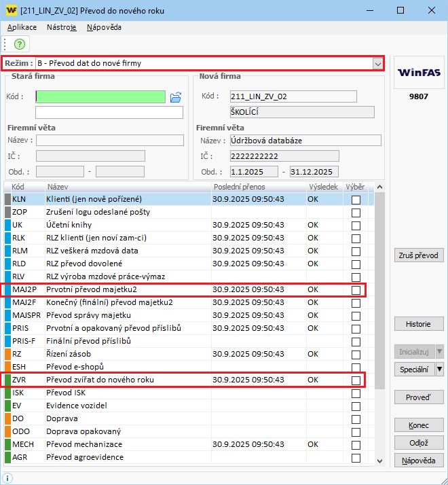
Task: Click the info icon in status bar
Action: [x=8, y=478]
